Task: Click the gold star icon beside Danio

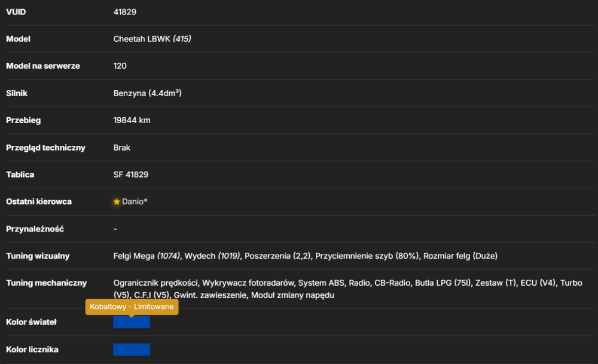Action: (x=117, y=201)
